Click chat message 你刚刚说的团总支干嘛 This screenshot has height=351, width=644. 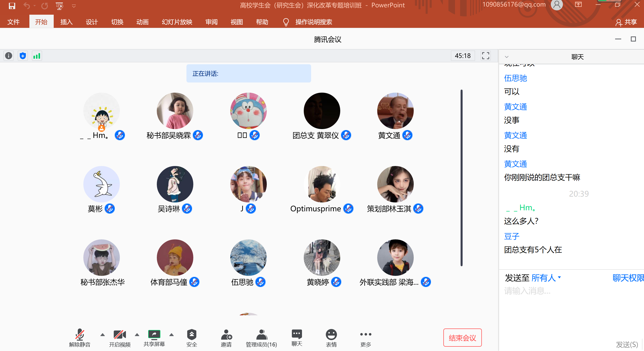point(542,177)
